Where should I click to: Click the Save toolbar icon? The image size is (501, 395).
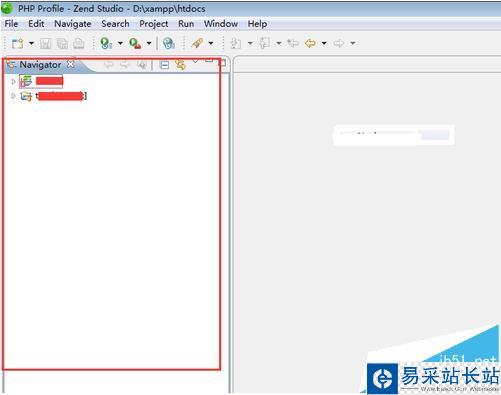coord(46,43)
